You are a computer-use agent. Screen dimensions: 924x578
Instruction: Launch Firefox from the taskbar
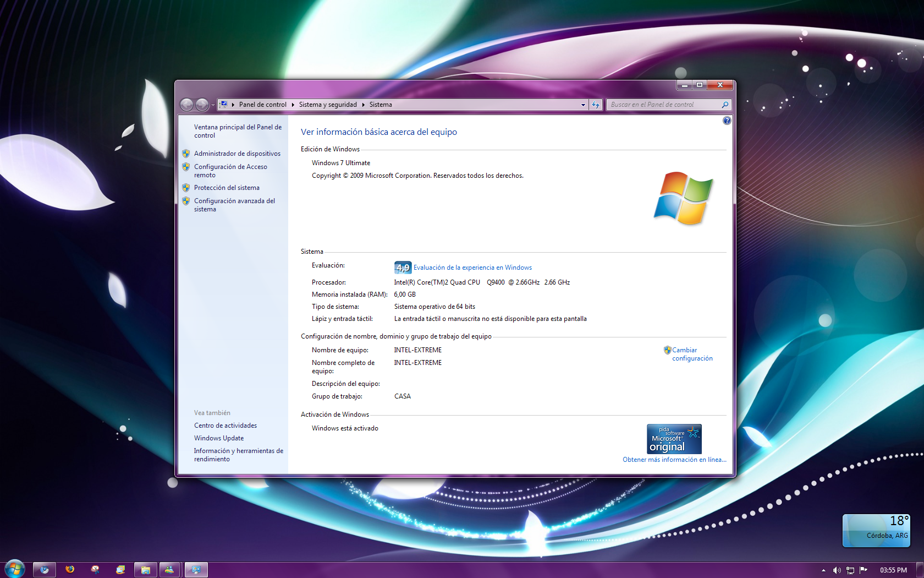70,570
